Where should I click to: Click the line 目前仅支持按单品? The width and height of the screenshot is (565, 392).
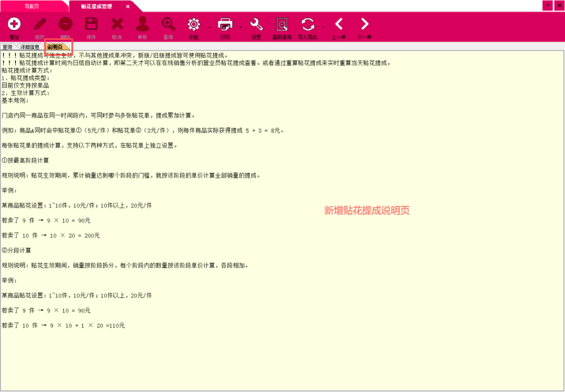[25, 86]
